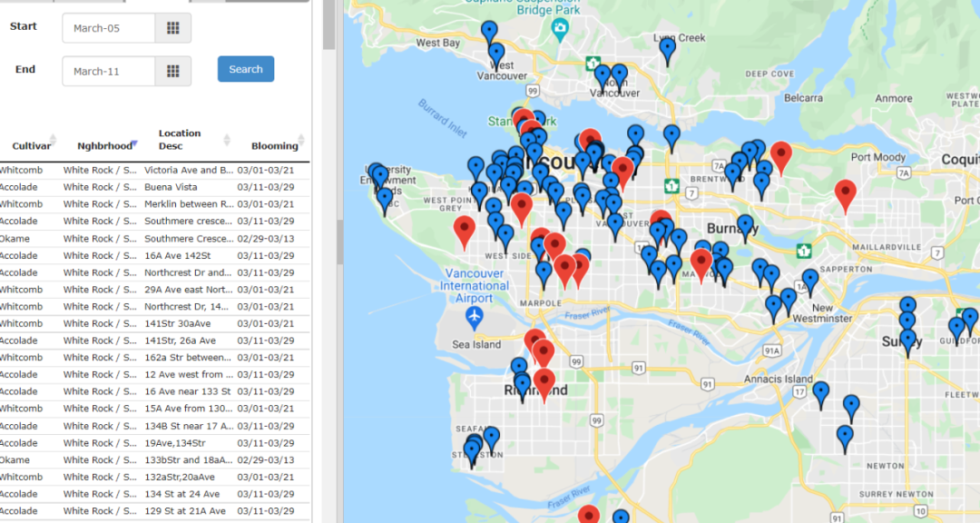Click the blue pin on Surrey label
The image size is (980, 523).
pos(908,341)
